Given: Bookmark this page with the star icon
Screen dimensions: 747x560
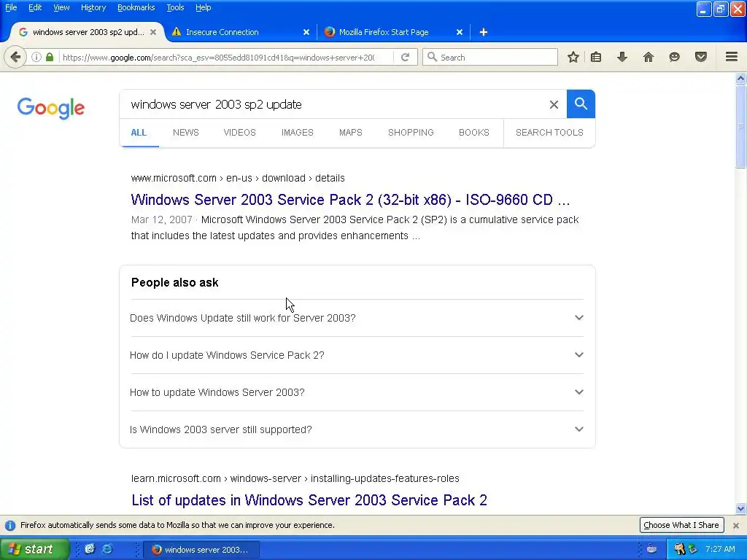Looking at the screenshot, I should [x=573, y=57].
